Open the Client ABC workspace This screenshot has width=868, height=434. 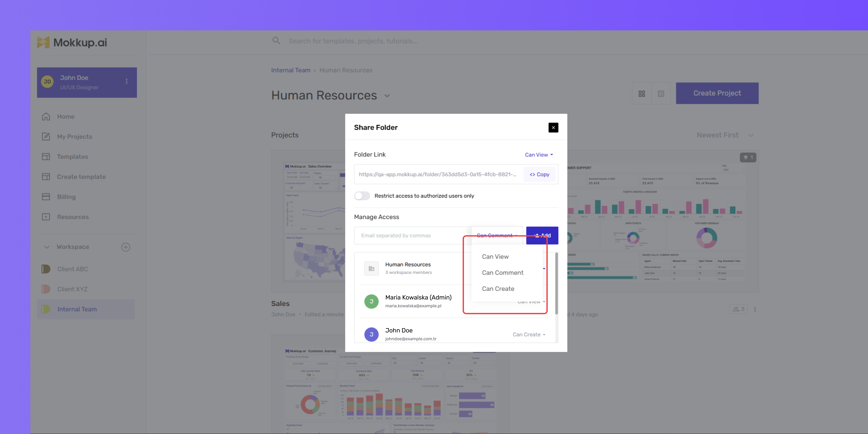point(65,269)
